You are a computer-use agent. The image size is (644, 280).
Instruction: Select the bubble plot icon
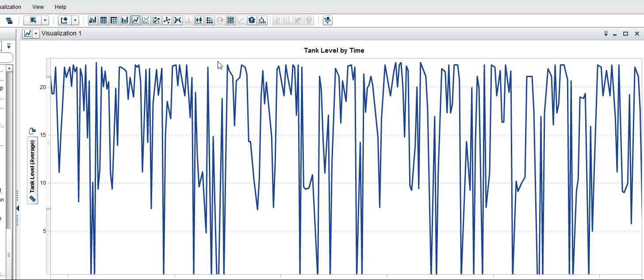156,20
